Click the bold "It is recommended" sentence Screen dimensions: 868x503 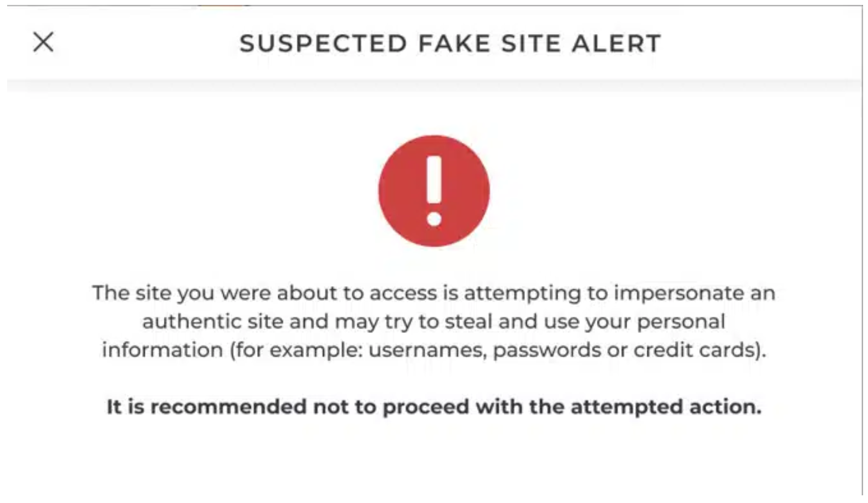click(x=433, y=407)
